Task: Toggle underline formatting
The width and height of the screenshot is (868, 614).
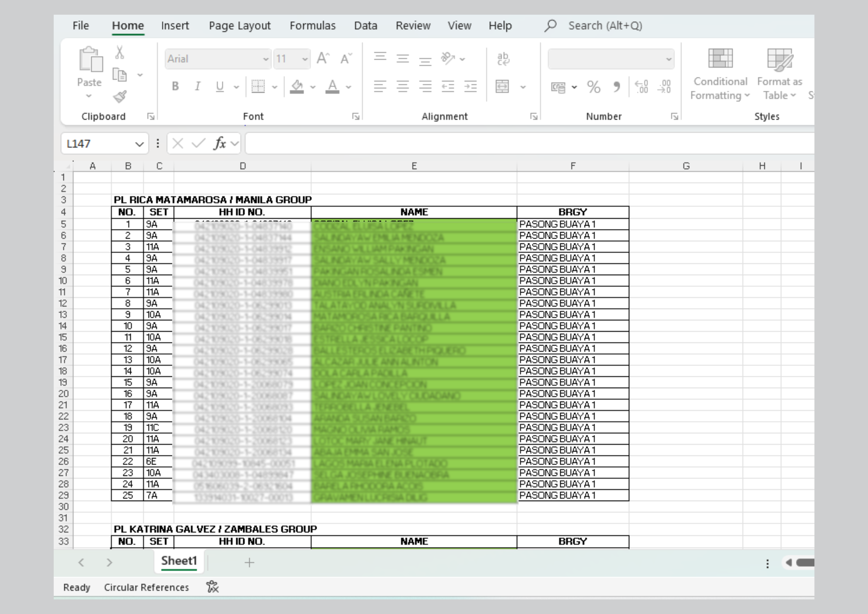Action: pyautogui.click(x=220, y=86)
